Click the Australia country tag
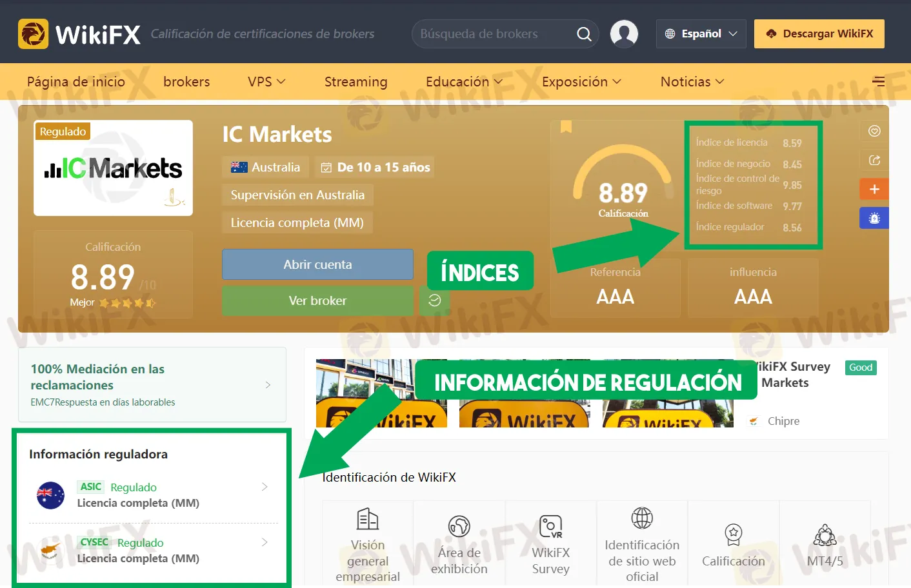The width and height of the screenshot is (911, 588). coord(266,167)
